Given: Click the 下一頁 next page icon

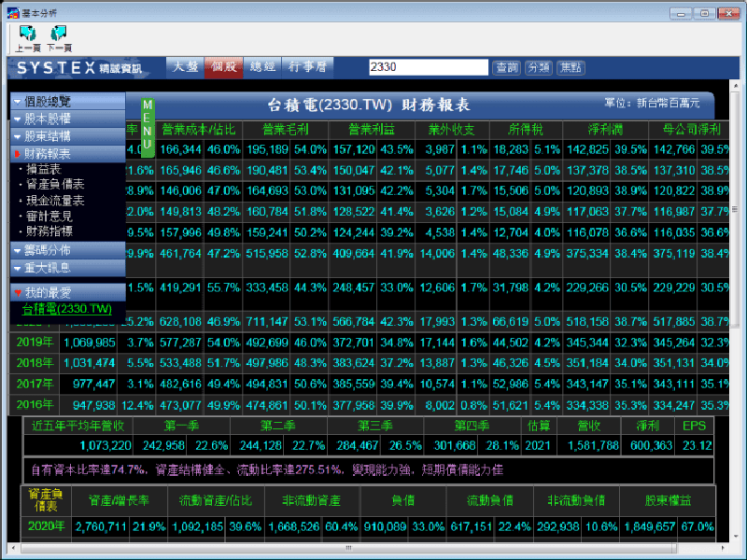Looking at the screenshot, I should point(59,35).
